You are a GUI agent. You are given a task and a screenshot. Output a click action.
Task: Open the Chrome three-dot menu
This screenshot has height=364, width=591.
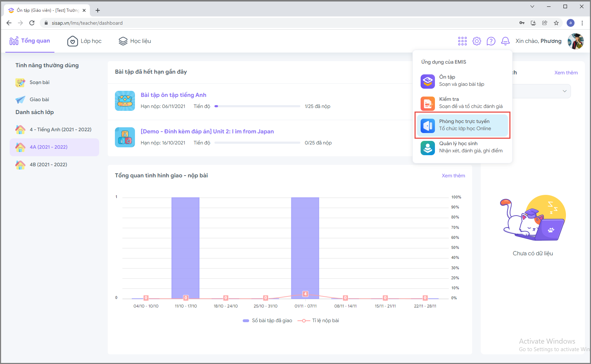point(582,23)
